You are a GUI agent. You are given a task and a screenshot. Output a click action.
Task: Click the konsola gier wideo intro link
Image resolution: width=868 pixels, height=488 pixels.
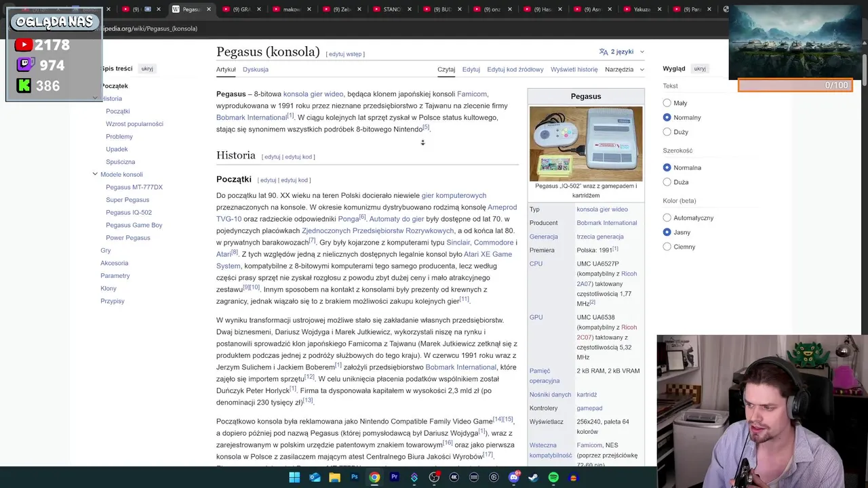[x=313, y=94]
